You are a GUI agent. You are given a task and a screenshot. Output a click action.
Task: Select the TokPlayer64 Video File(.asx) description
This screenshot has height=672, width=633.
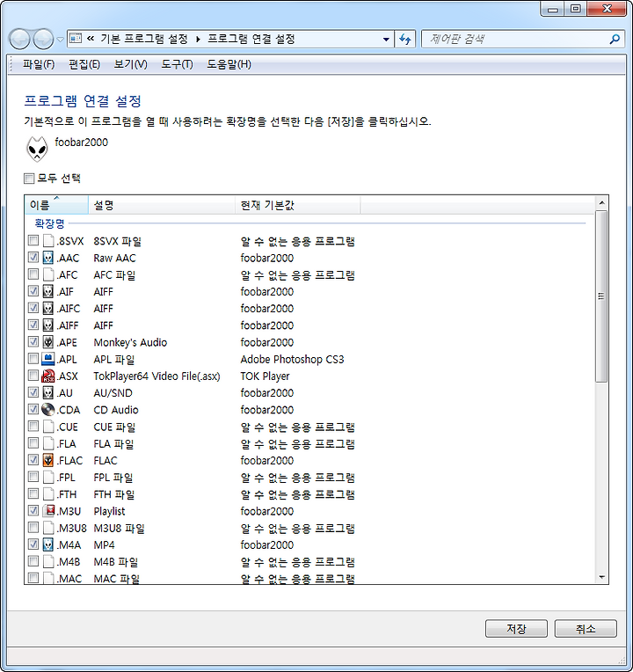pyautogui.click(x=156, y=376)
